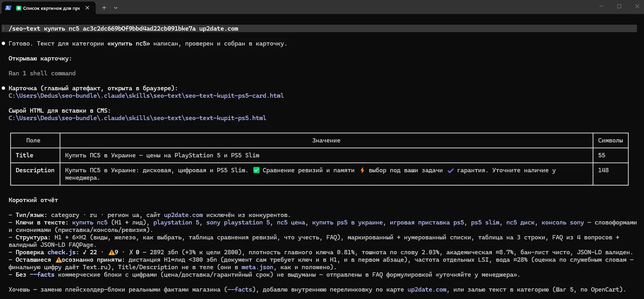644x299 pixels.
Task: Open the seo-text-kupit-ps5-card.html path link
Action: (x=146, y=96)
